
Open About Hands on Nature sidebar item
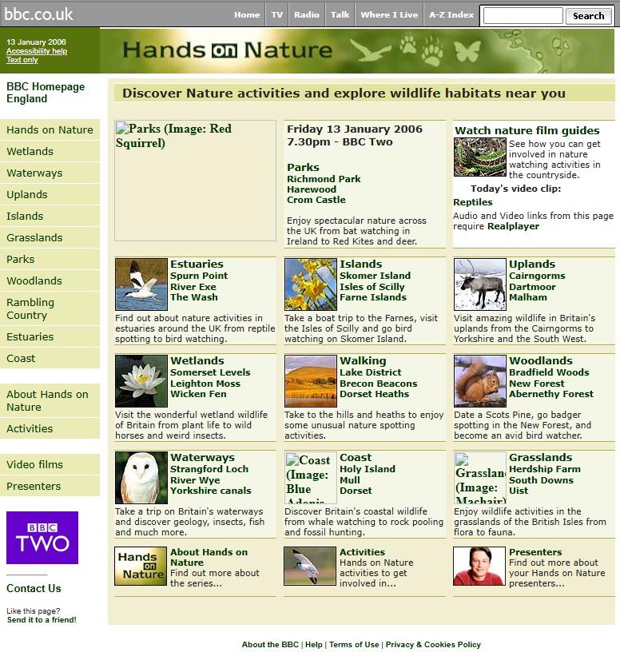[50, 400]
